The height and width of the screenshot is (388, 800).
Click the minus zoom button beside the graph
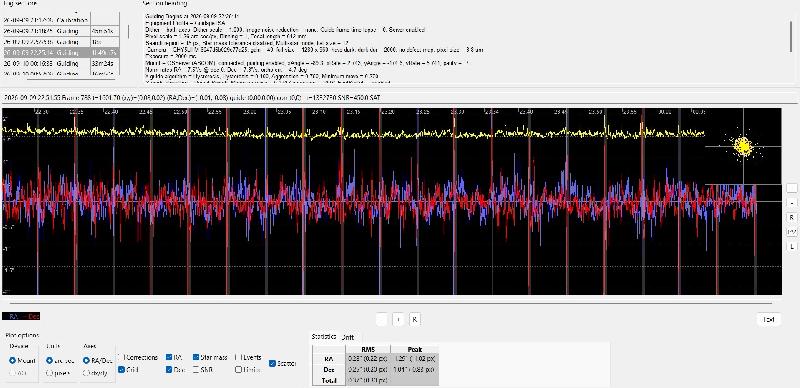click(x=791, y=203)
